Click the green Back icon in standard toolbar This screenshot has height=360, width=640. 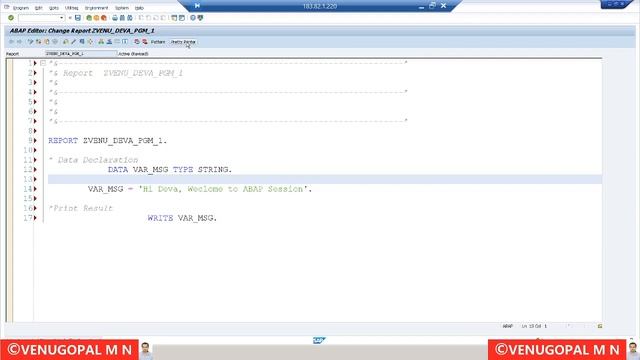click(x=89, y=18)
